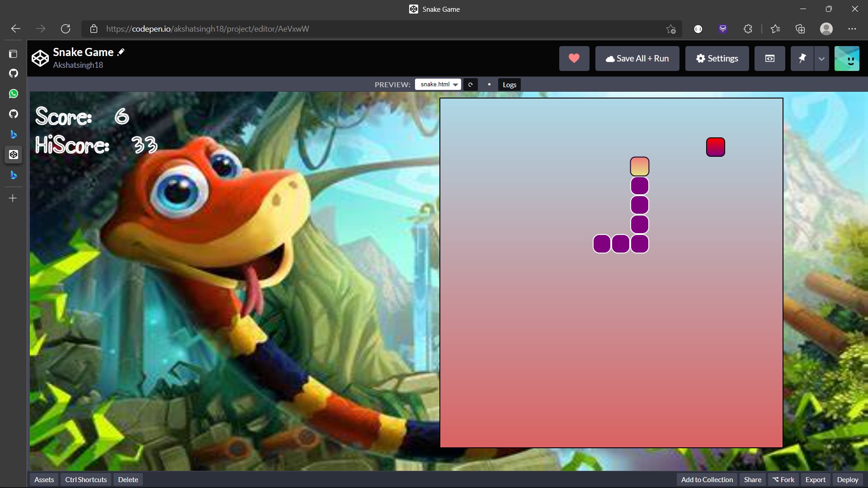Click the red food square
The image size is (868, 488).
[715, 147]
